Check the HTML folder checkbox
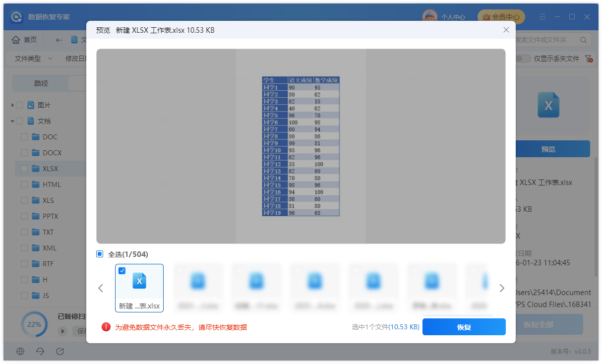The image size is (602, 364). coord(24,184)
